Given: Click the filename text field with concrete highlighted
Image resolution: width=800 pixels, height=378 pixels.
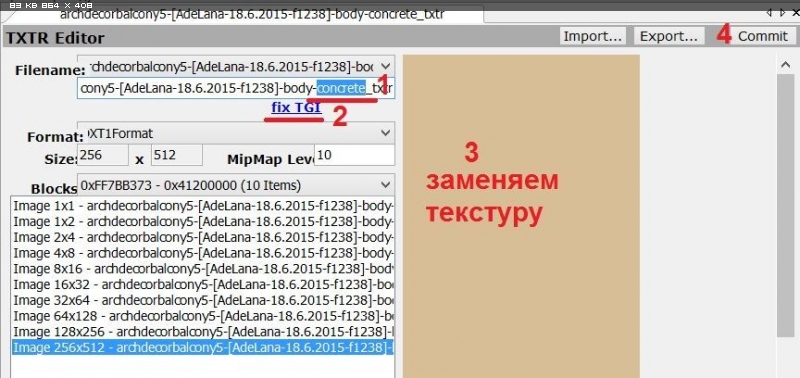Looking at the screenshot, I should (236, 88).
